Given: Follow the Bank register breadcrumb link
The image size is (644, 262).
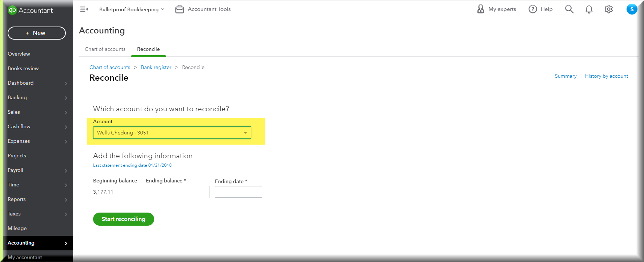Looking at the screenshot, I should pos(156,67).
